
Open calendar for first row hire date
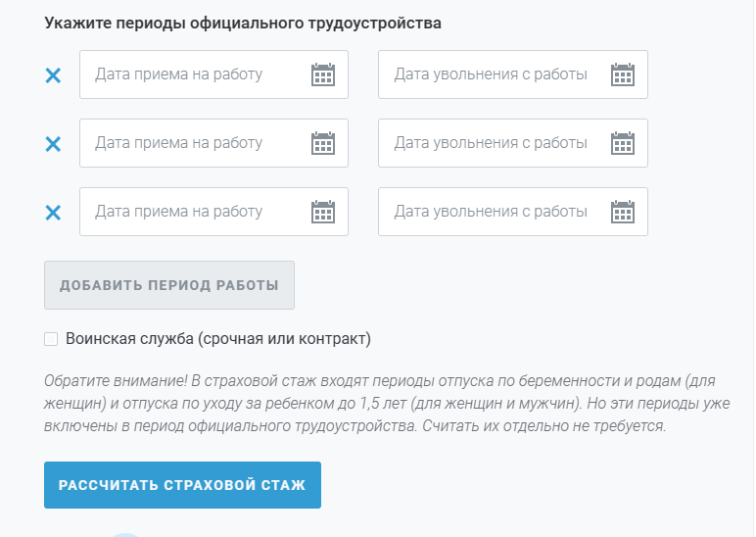click(323, 74)
